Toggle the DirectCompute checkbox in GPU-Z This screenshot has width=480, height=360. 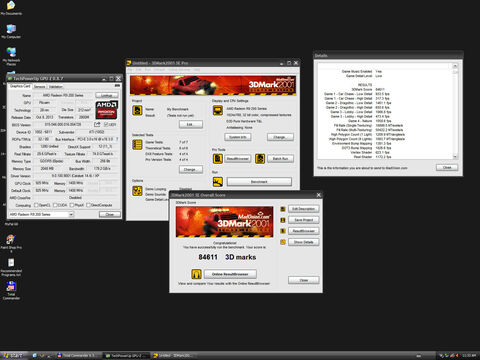88,205
